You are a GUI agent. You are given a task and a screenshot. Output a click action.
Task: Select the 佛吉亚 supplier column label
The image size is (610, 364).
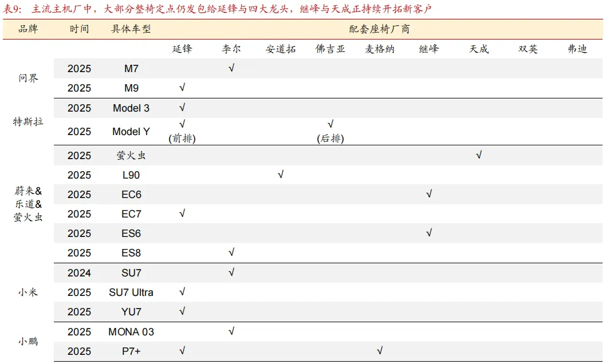click(330, 49)
